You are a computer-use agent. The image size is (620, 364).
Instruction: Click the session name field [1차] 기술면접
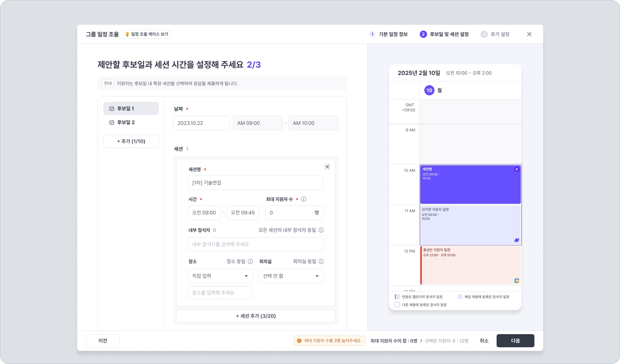256,183
